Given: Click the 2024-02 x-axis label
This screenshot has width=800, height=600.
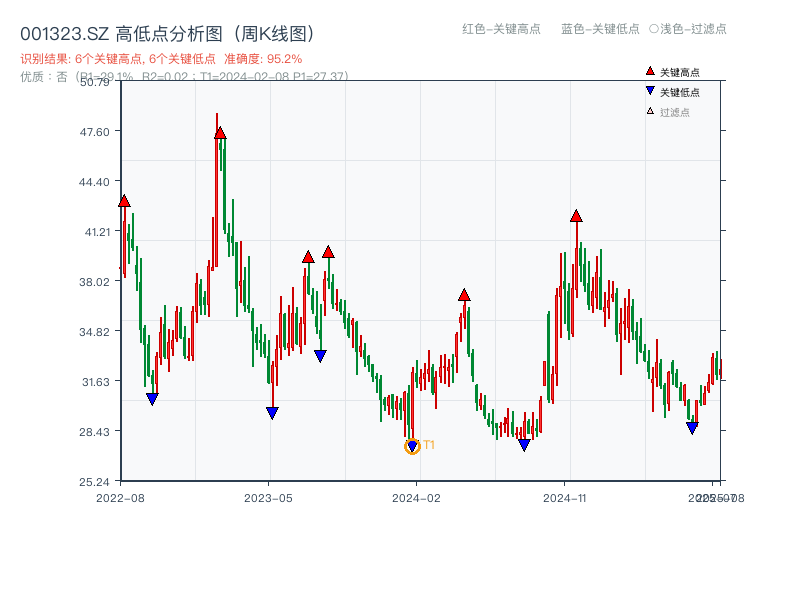Looking at the screenshot, I should pos(417,495).
